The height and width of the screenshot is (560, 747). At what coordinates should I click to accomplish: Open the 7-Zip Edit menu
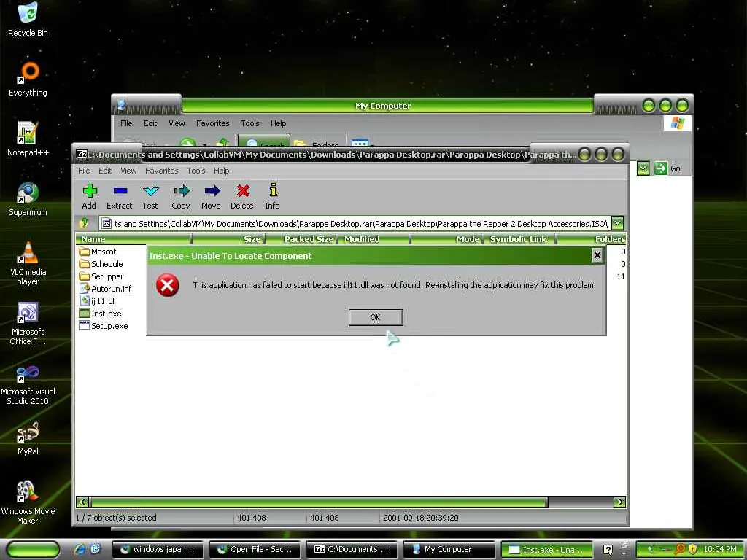[105, 171]
